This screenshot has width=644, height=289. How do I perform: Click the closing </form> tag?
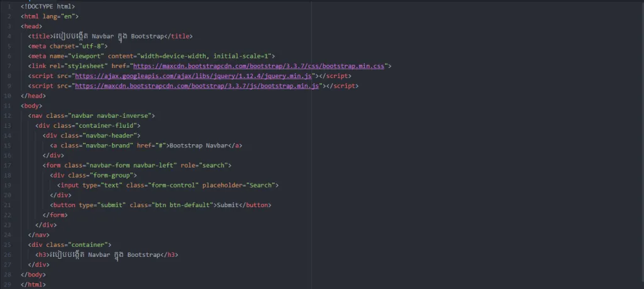tap(55, 215)
